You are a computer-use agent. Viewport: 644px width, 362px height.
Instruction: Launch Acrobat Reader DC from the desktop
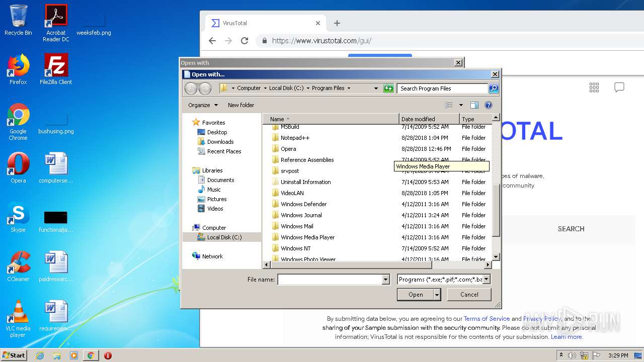pyautogui.click(x=56, y=23)
